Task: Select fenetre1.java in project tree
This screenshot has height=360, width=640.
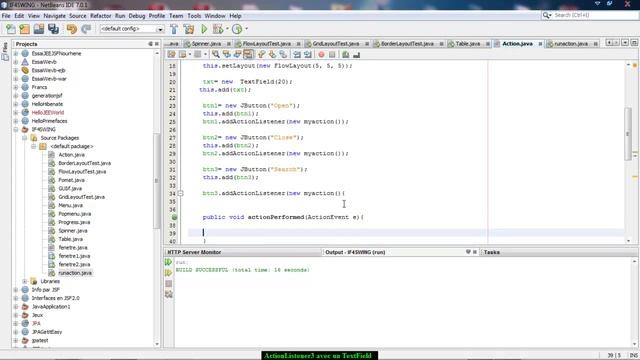Action: click(x=74, y=256)
